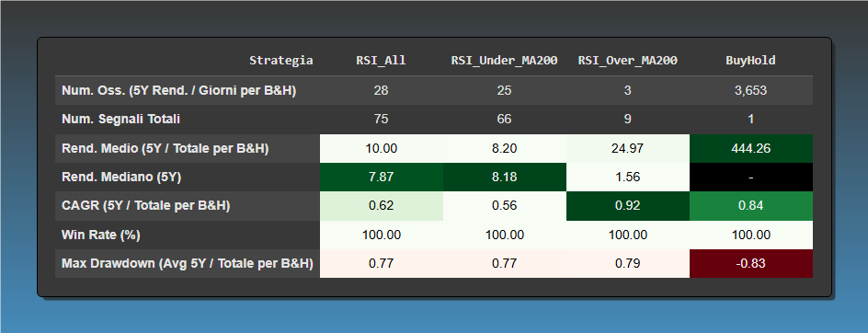Screen dimensions: 868x333
Task: Click the RSI_Under_MA200 Max Drawdown 0.77
Action: click(505, 264)
